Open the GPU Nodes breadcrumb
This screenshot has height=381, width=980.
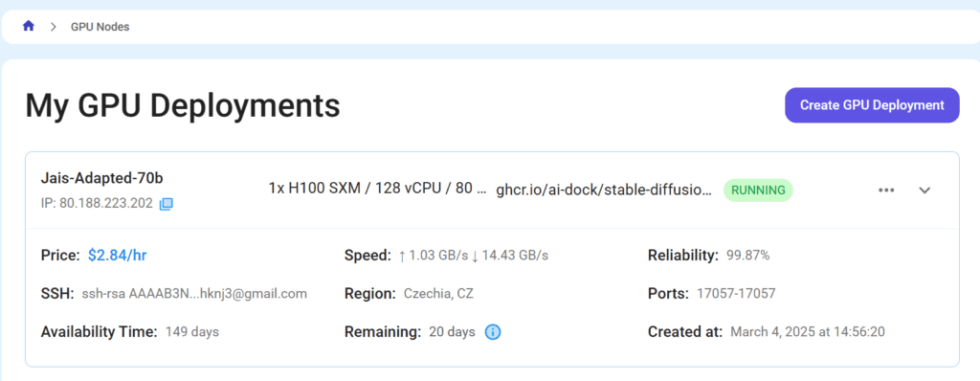(x=100, y=27)
